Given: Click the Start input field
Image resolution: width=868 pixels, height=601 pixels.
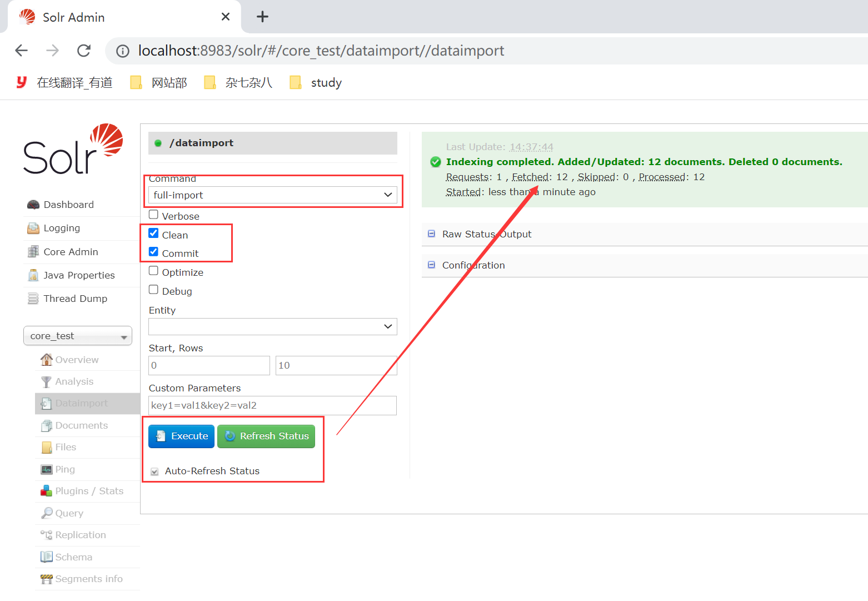Looking at the screenshot, I should 209,365.
